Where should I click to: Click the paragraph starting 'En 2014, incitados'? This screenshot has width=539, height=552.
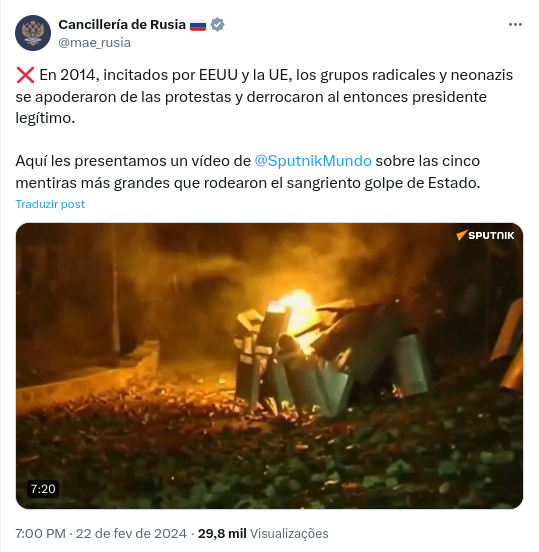pyautogui.click(x=264, y=96)
